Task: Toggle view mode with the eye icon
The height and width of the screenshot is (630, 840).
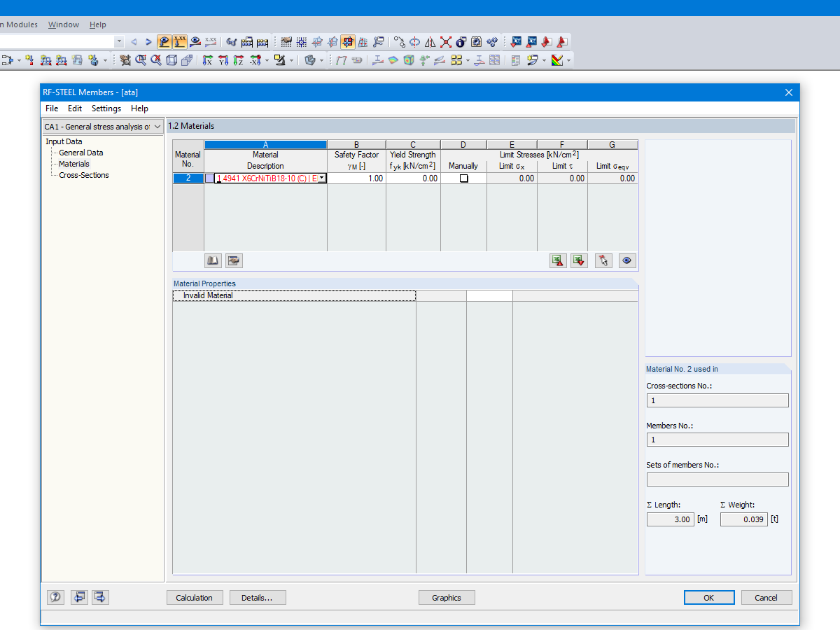Action: coord(627,261)
